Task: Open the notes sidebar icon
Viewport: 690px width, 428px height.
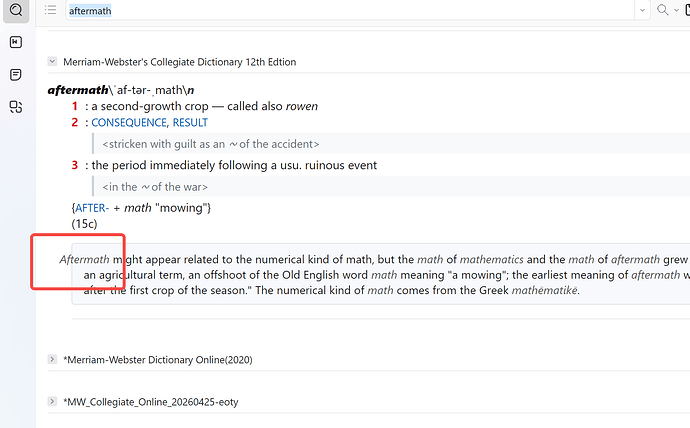Action: click(x=16, y=75)
